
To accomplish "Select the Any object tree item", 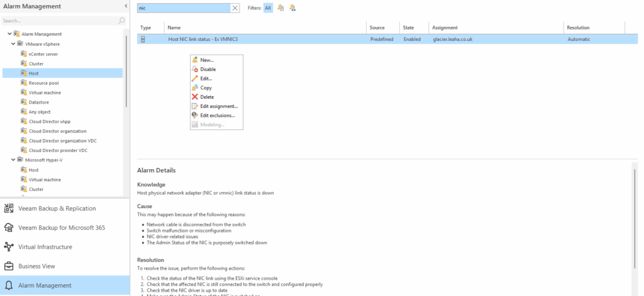I will 40,112.
